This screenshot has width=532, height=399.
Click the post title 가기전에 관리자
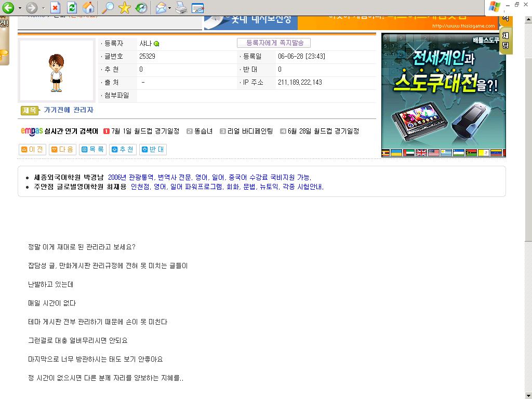69,110
